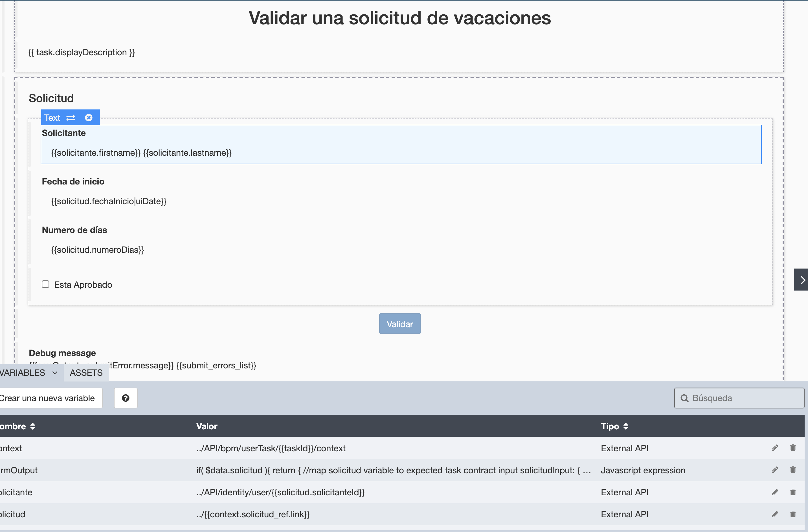Edit the solicitante variable pencil icon
Screen dimensions: 808x532
click(x=774, y=492)
